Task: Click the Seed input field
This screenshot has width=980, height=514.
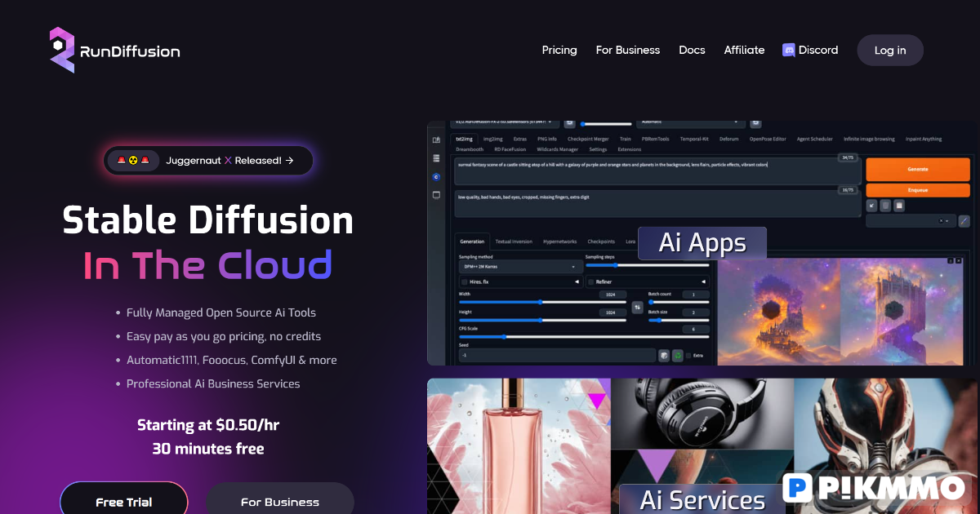Action: [x=557, y=355]
